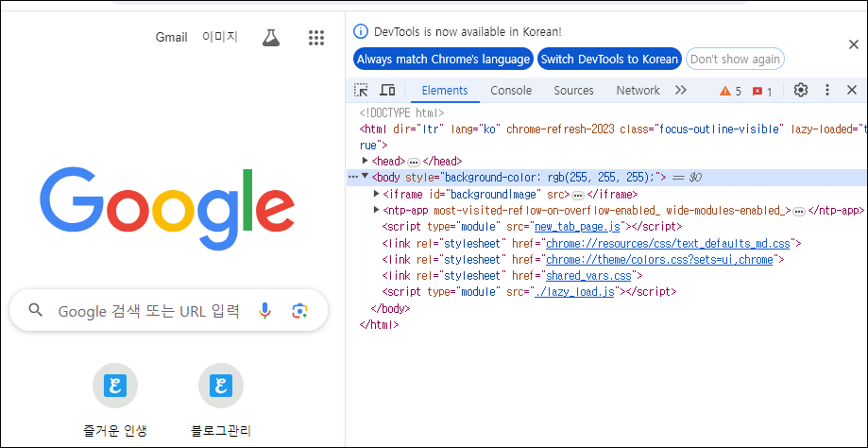View the 1 error counter
This screenshot has height=448, width=868.
761,92
